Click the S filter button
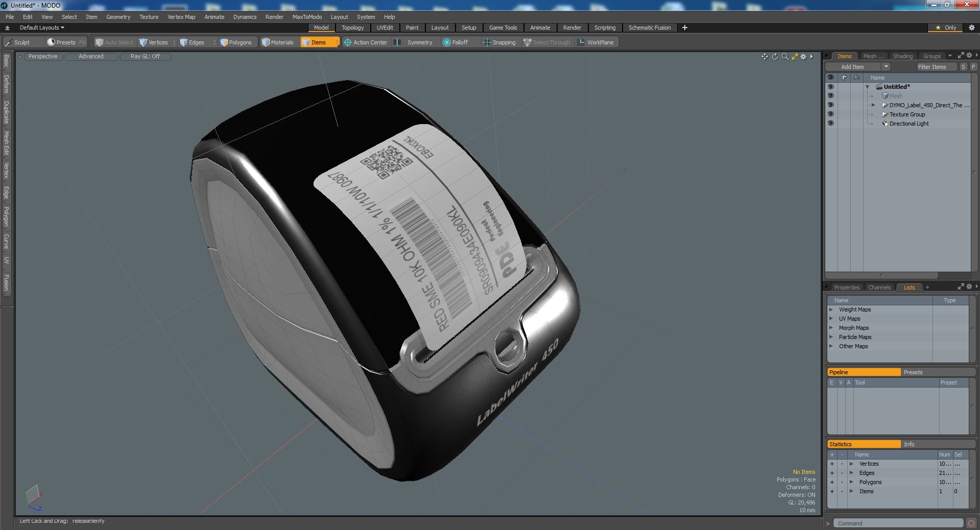Image resolution: width=980 pixels, height=530 pixels. coord(963,67)
